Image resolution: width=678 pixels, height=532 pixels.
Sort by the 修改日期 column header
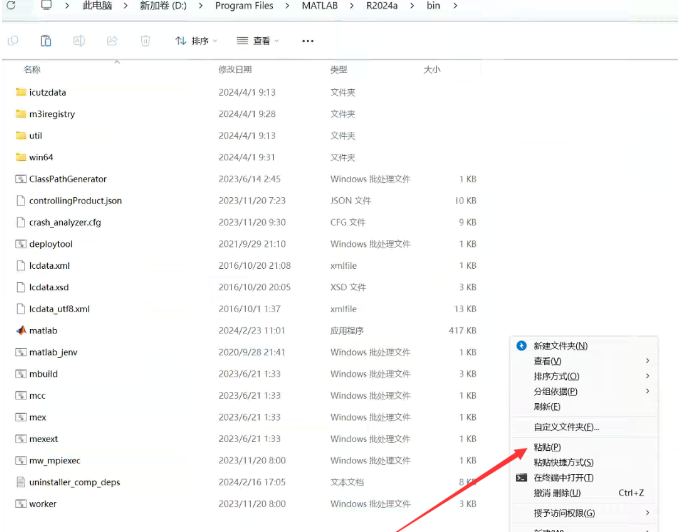tap(235, 70)
